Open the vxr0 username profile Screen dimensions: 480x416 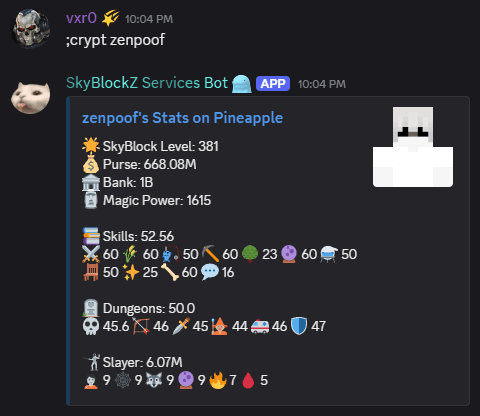(81, 18)
